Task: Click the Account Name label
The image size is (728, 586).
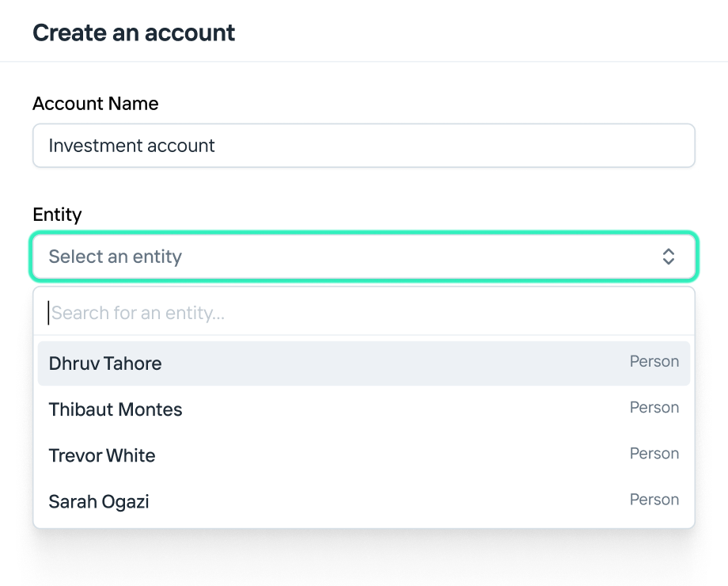Action: pos(96,104)
